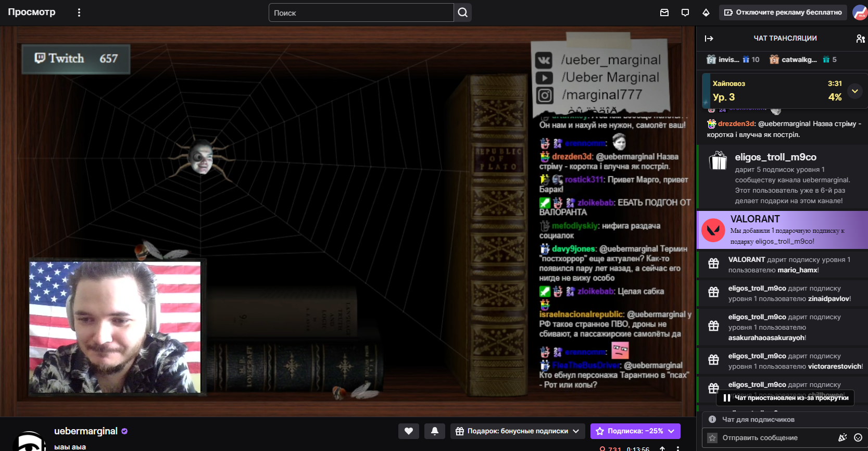Image resolution: width=868 pixels, height=451 pixels.
Task: Click the share arrow icon below the stream
Action: pos(662,448)
